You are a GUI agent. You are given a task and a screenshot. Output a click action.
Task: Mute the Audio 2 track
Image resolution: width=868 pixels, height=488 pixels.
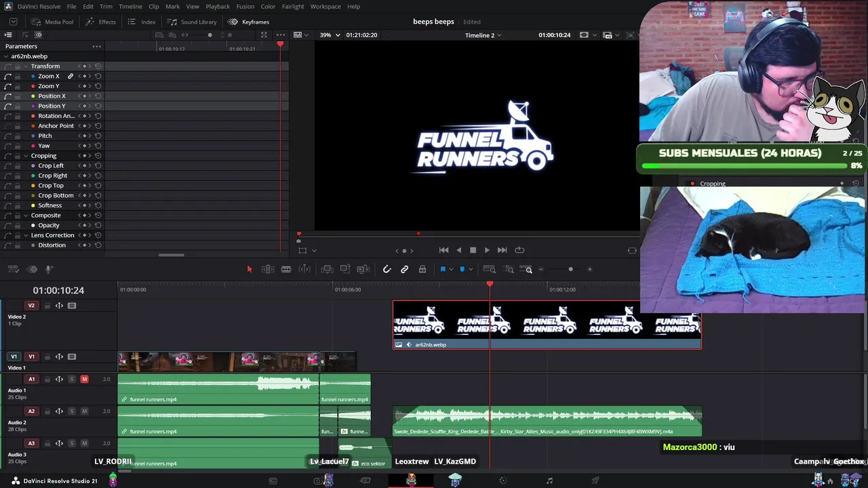(x=84, y=411)
